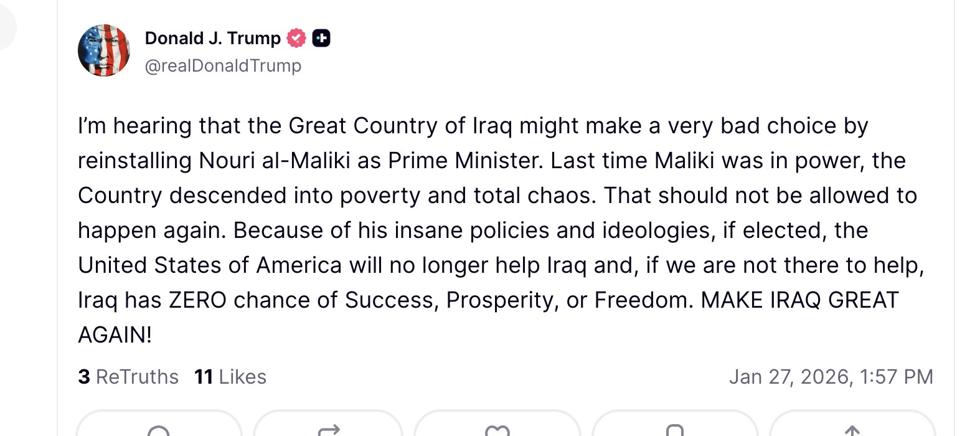
Task: Click the post's first line of text
Action: click(x=472, y=126)
